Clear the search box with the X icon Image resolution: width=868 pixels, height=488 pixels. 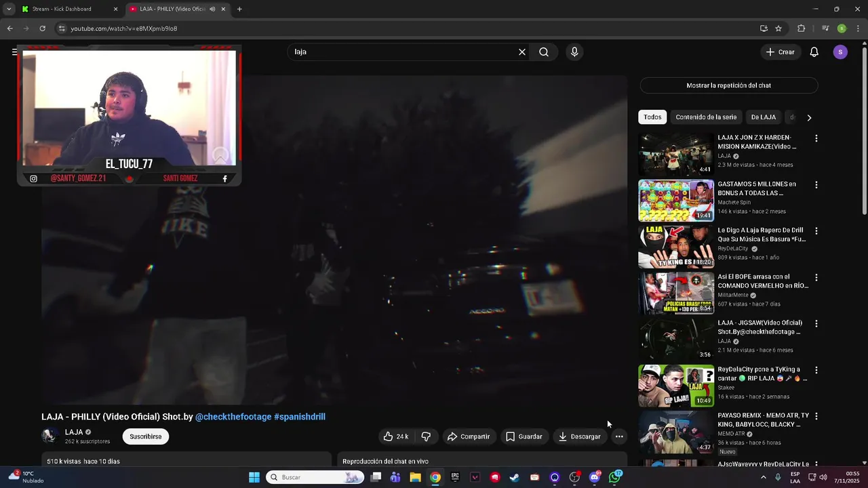(522, 52)
